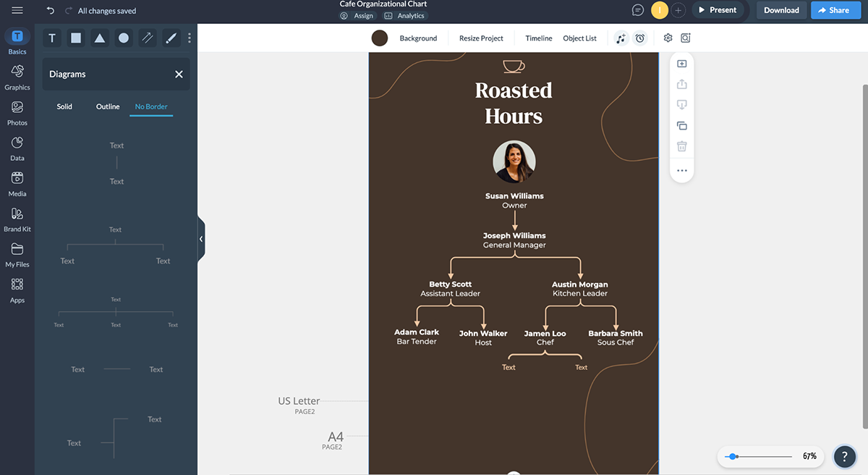
Task: Expand more tools three-dot menu
Action: click(190, 38)
